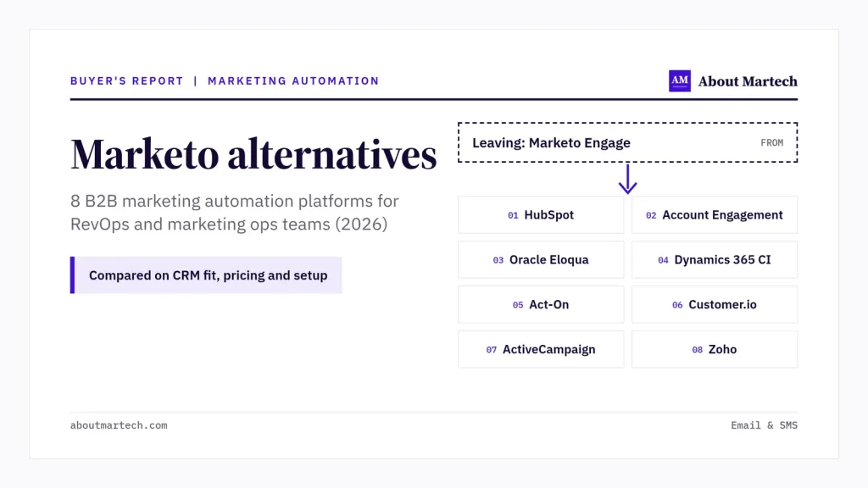
Task: Open the About Martech brand name
Action: [748, 81]
